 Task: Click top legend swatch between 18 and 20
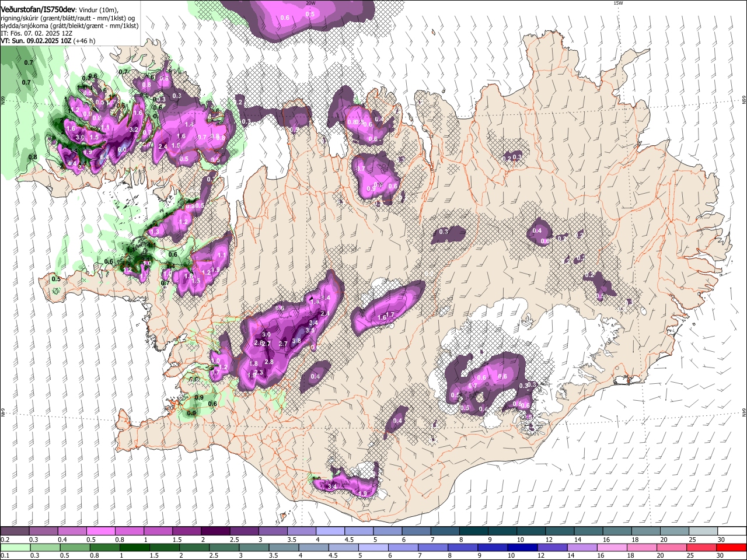click(645, 531)
